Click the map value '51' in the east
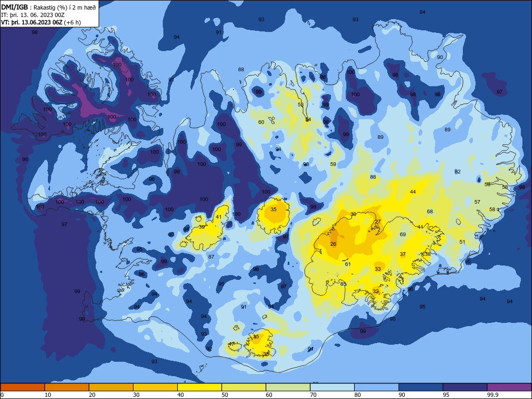This screenshot has width=532, height=399. pyautogui.click(x=462, y=242)
